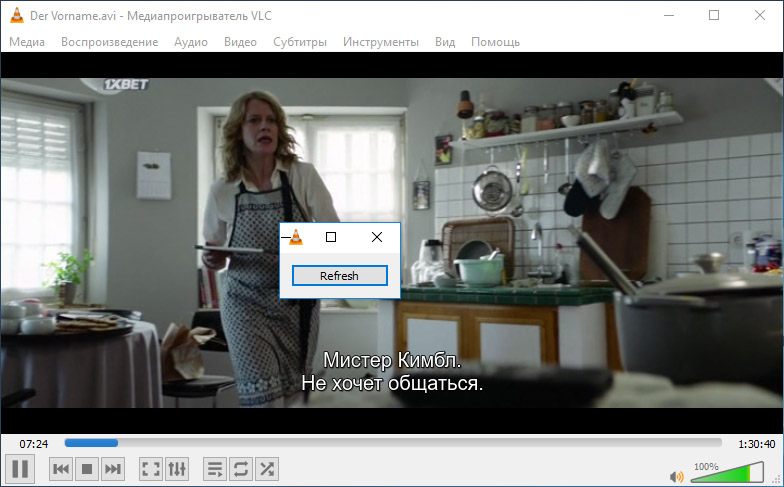Maximize the small Refresh dialog

(330, 237)
